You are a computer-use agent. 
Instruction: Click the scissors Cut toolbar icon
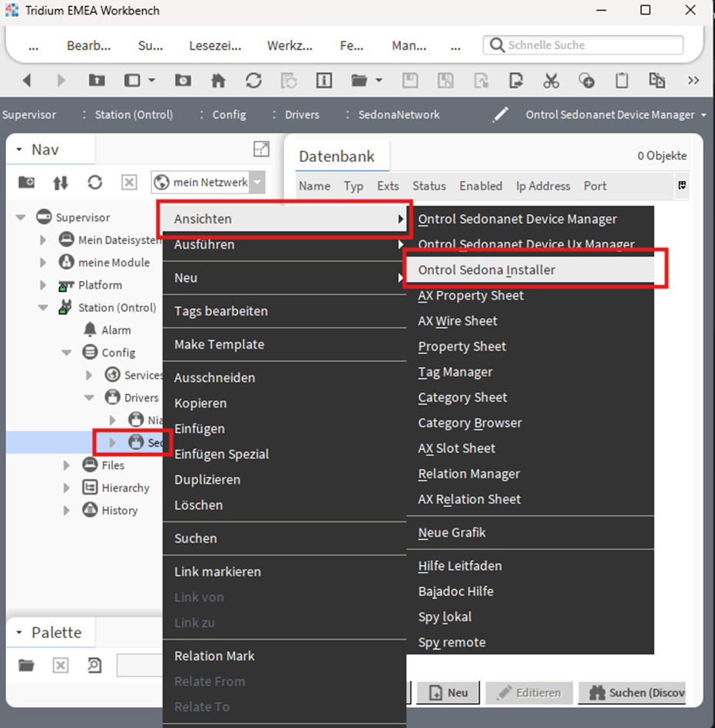551,81
